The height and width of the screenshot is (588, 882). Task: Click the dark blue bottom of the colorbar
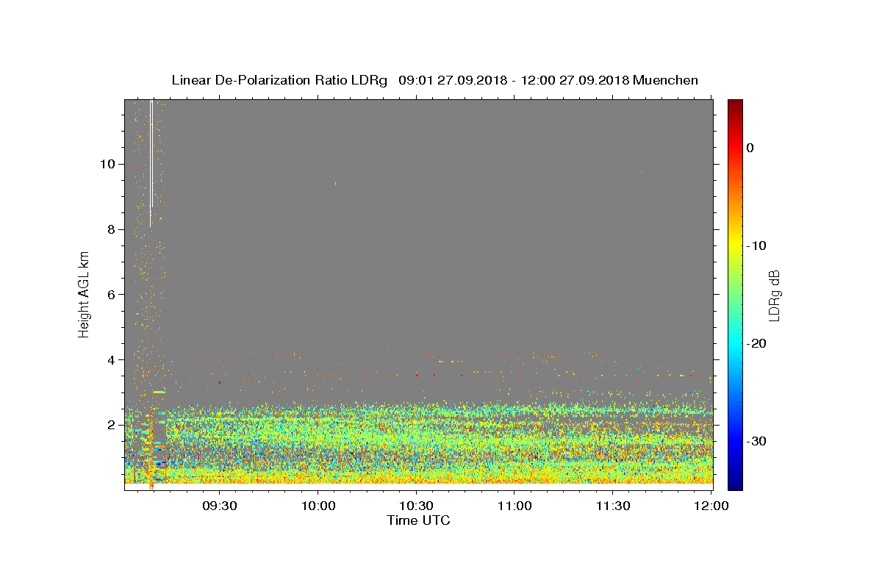click(x=735, y=484)
